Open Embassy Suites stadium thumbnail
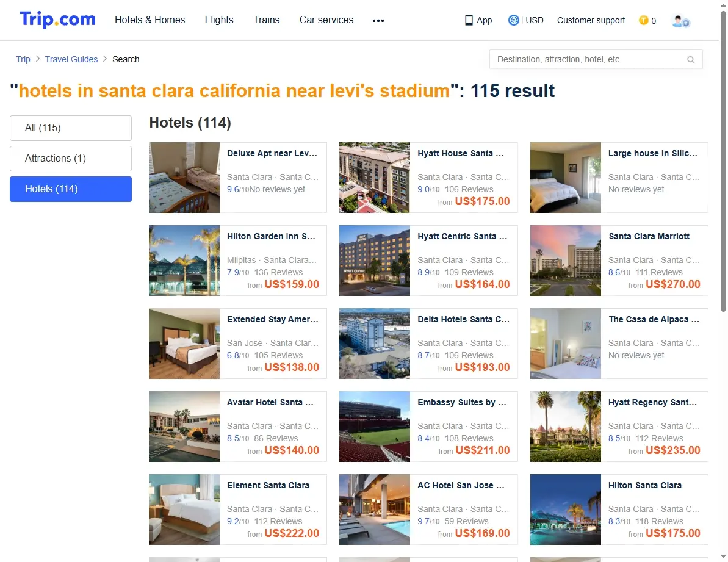The image size is (728, 562). click(375, 427)
